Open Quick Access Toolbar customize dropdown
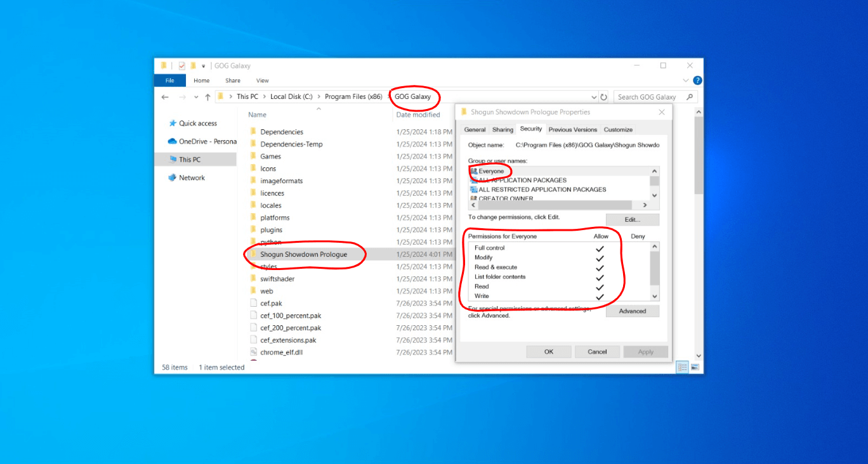The height and width of the screenshot is (464, 868). coord(204,66)
